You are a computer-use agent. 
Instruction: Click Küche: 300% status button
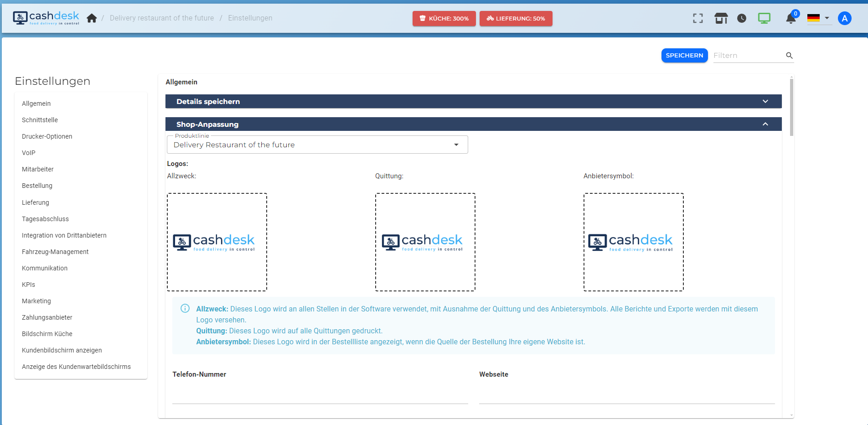[x=444, y=19]
